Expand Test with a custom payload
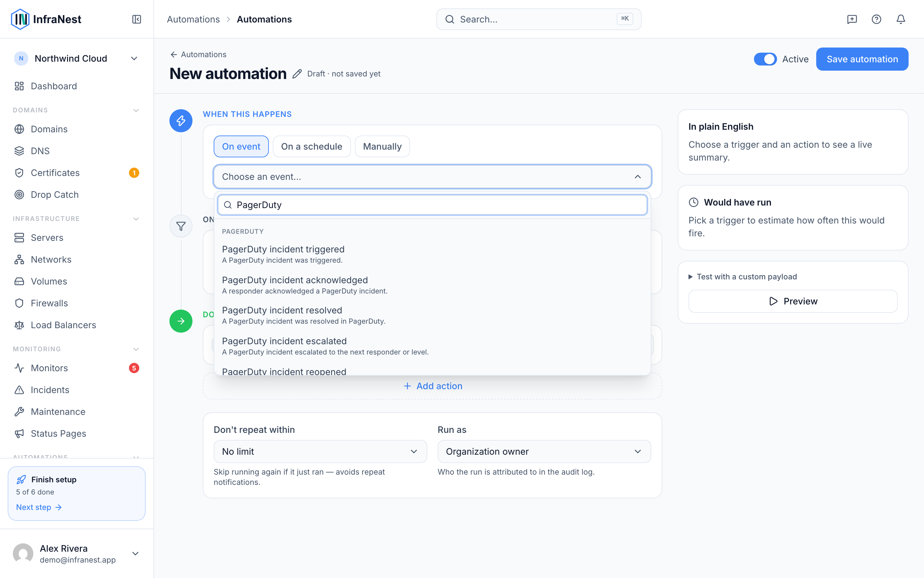This screenshot has height=578, width=924. click(x=743, y=276)
